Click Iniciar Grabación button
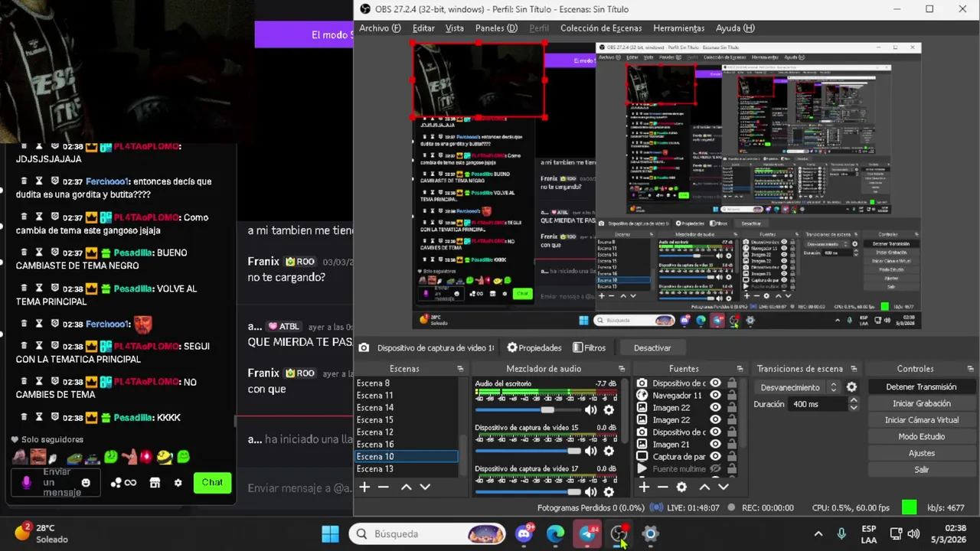This screenshot has width=980, height=551. (921, 403)
